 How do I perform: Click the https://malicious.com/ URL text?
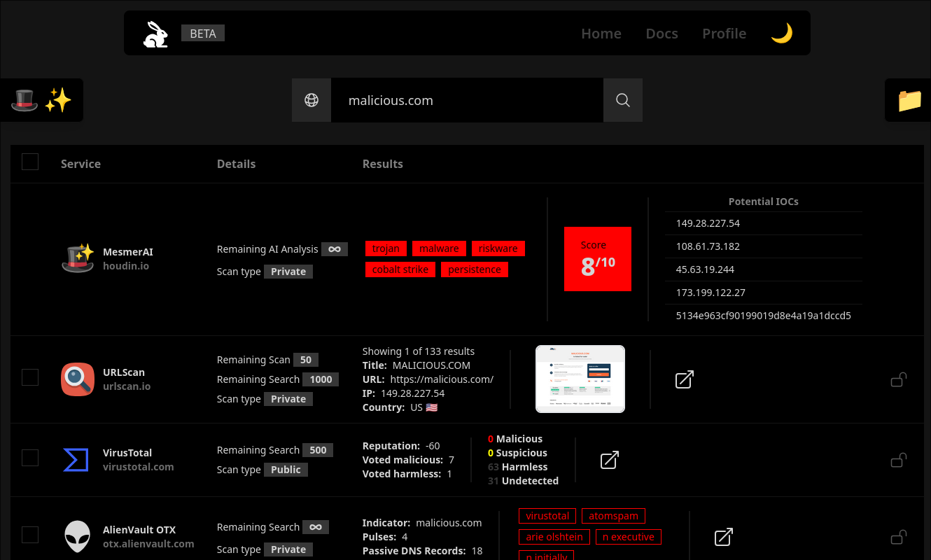pos(442,379)
